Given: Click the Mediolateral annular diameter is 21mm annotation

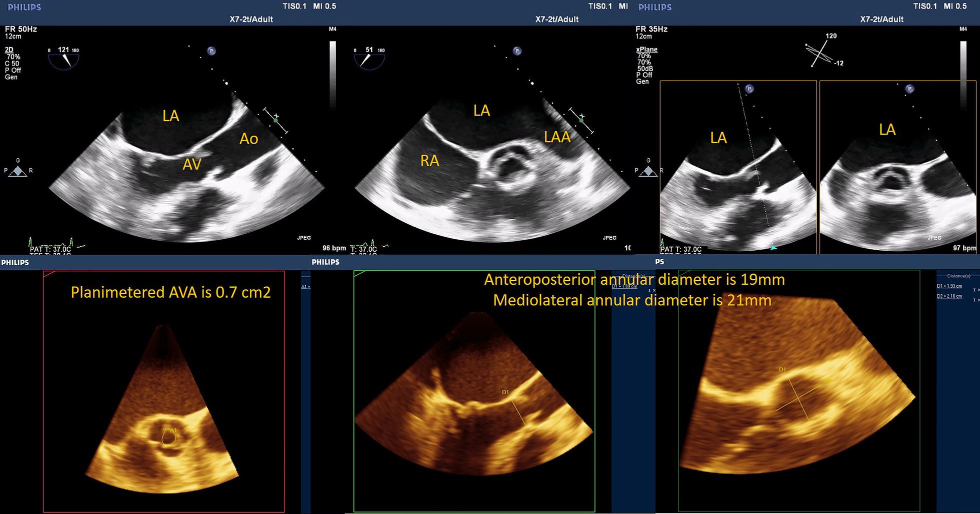Looking at the screenshot, I should point(632,300).
